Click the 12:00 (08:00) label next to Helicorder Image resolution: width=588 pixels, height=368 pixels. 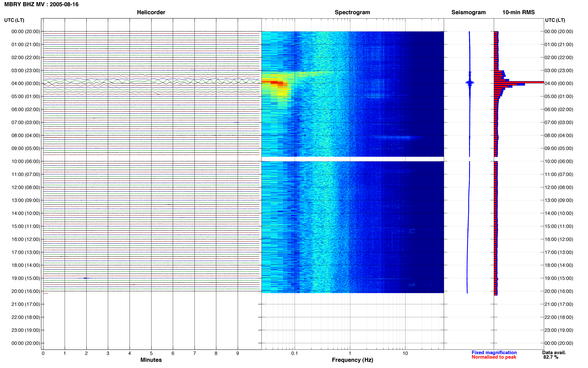tap(26, 187)
